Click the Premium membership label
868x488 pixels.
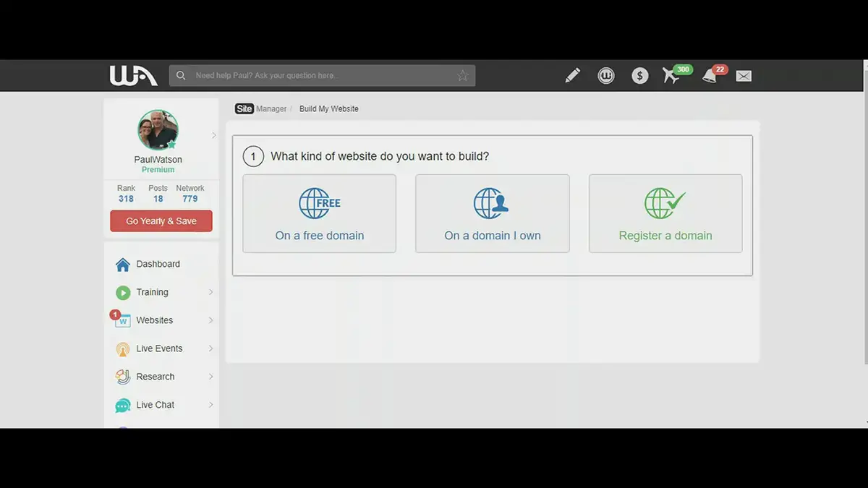158,170
